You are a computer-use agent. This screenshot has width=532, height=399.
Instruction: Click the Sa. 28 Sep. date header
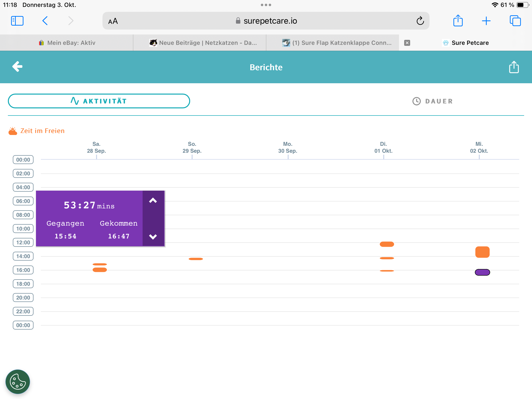96,147
